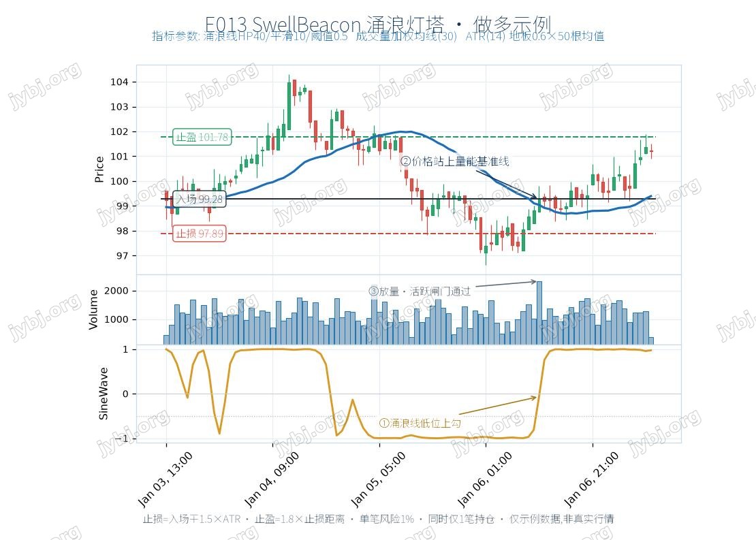This screenshot has width=756, height=540.
Task: Click the Volume axis label
Action: pos(93,309)
